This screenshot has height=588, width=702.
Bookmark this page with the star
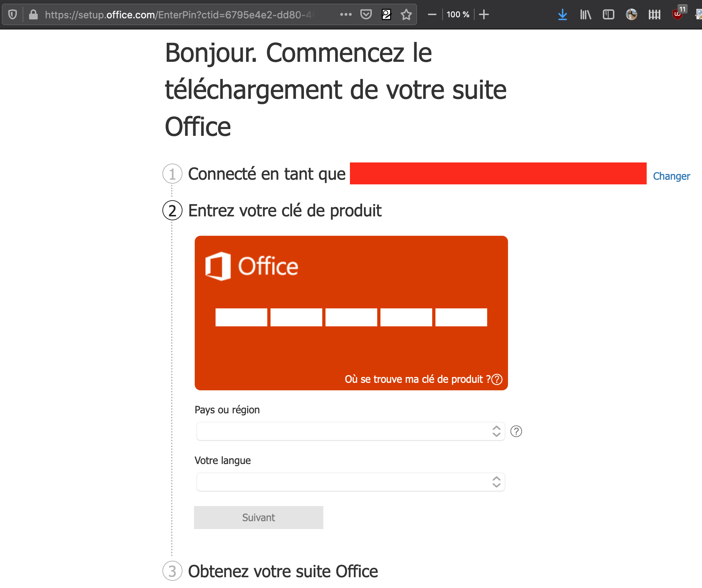pos(406,14)
